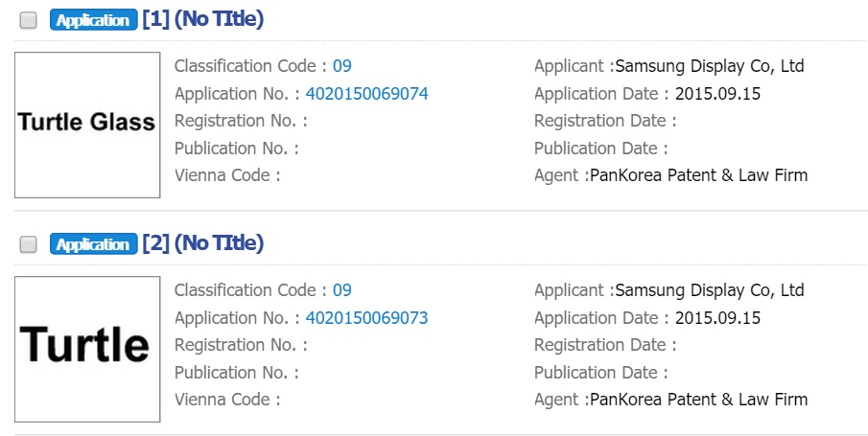868x436 pixels.
Task: Click the Application badge on result [2]
Action: [x=92, y=244]
